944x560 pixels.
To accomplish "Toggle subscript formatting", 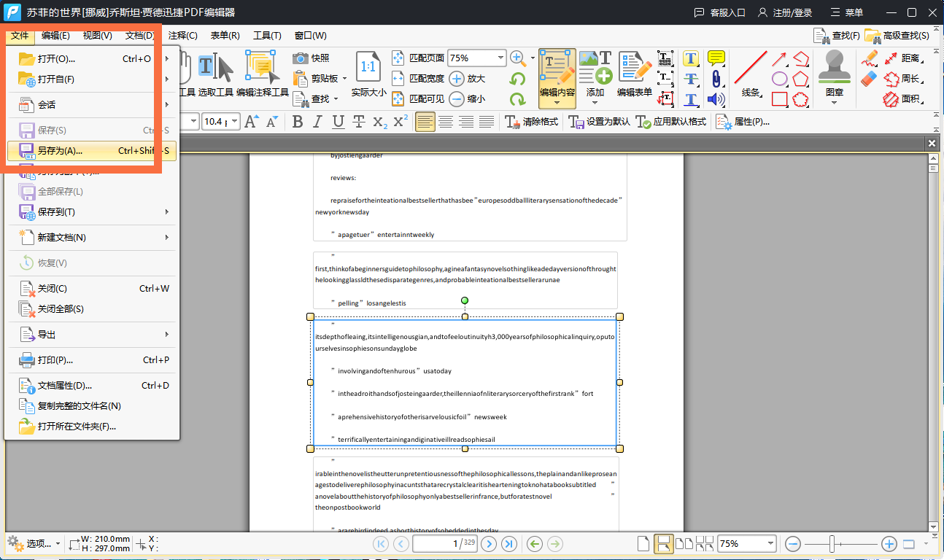I will (379, 122).
